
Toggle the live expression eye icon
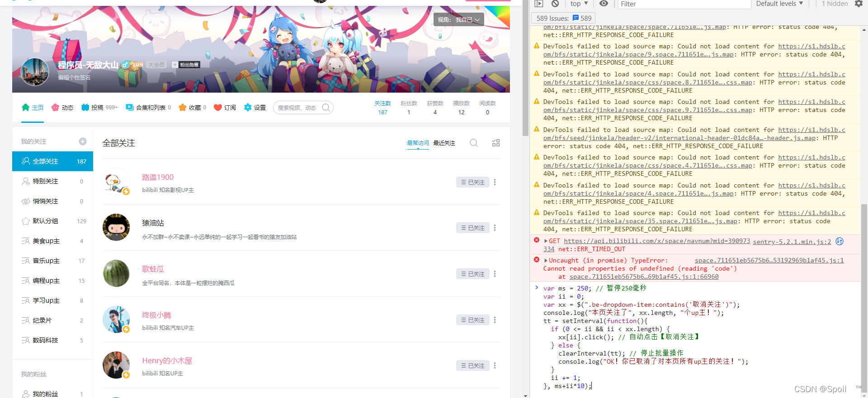(x=604, y=4)
